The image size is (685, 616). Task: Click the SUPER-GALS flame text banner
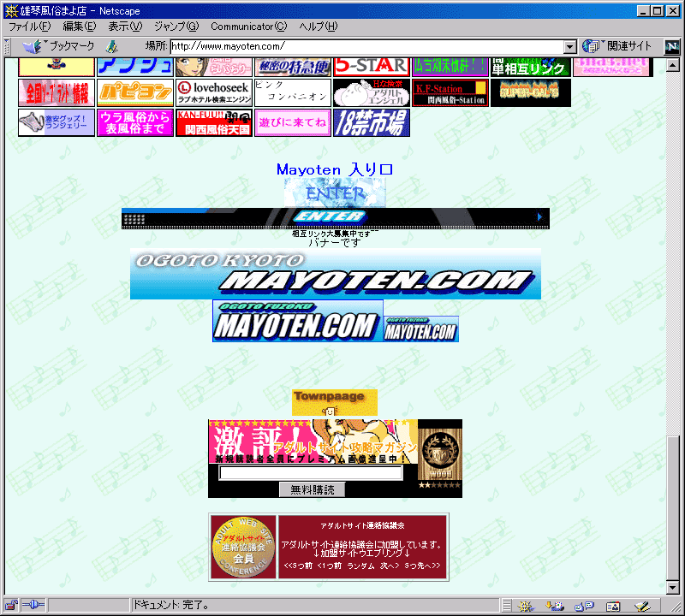click(x=530, y=92)
